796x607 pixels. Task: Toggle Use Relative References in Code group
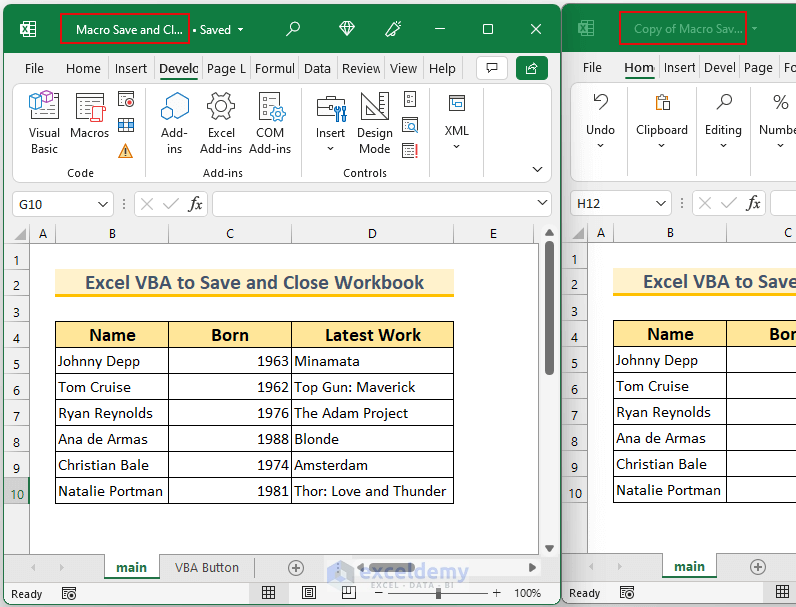click(126, 125)
